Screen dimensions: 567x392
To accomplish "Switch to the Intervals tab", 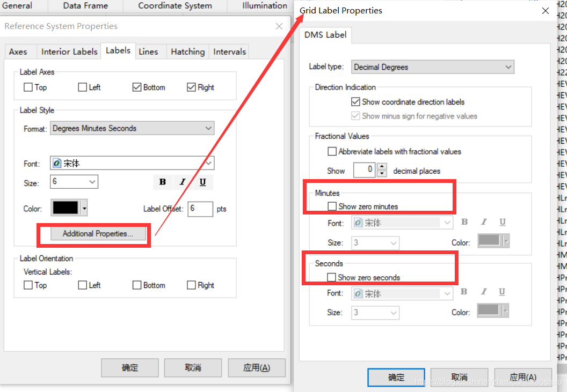I will click(x=230, y=51).
